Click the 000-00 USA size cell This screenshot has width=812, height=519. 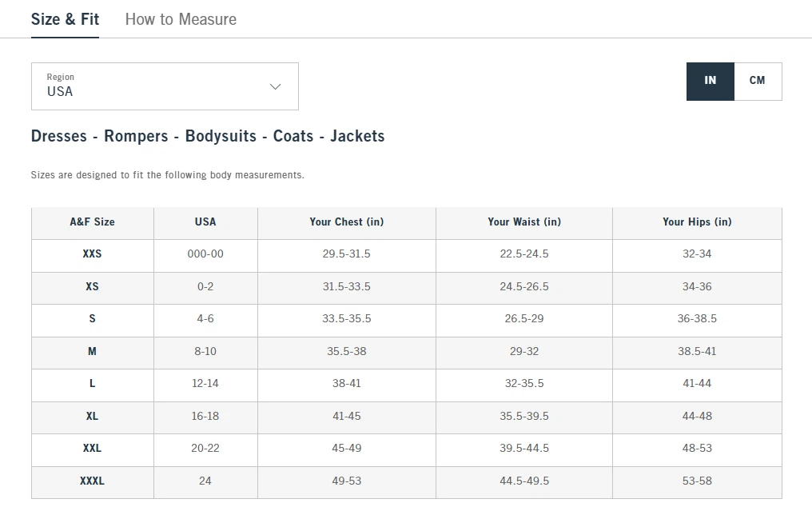click(x=205, y=254)
